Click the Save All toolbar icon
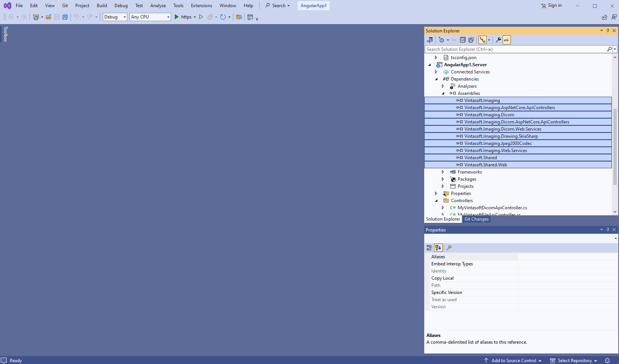Image resolution: width=619 pixels, height=364 pixels. tap(65, 17)
